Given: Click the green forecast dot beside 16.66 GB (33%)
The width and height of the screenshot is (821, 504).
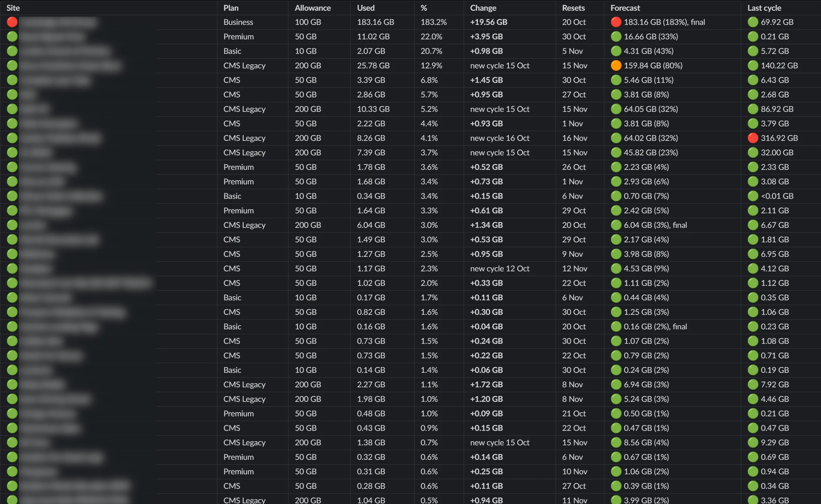Looking at the screenshot, I should coord(616,37).
